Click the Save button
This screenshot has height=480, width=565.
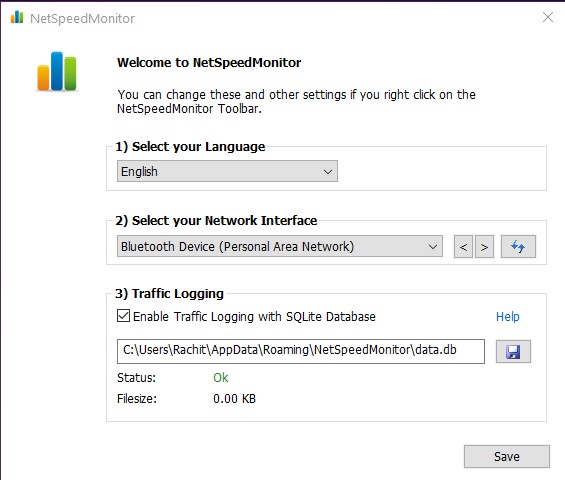pyautogui.click(x=507, y=457)
